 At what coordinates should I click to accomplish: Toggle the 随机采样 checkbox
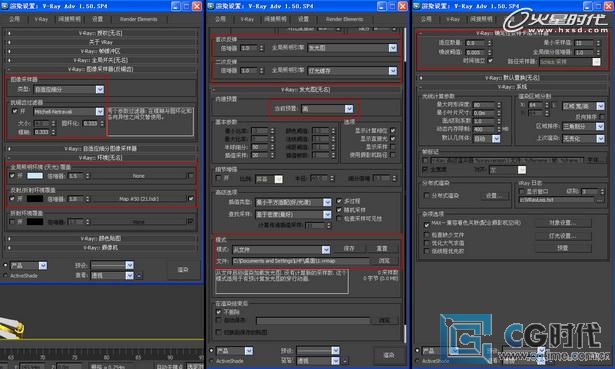coord(339,210)
